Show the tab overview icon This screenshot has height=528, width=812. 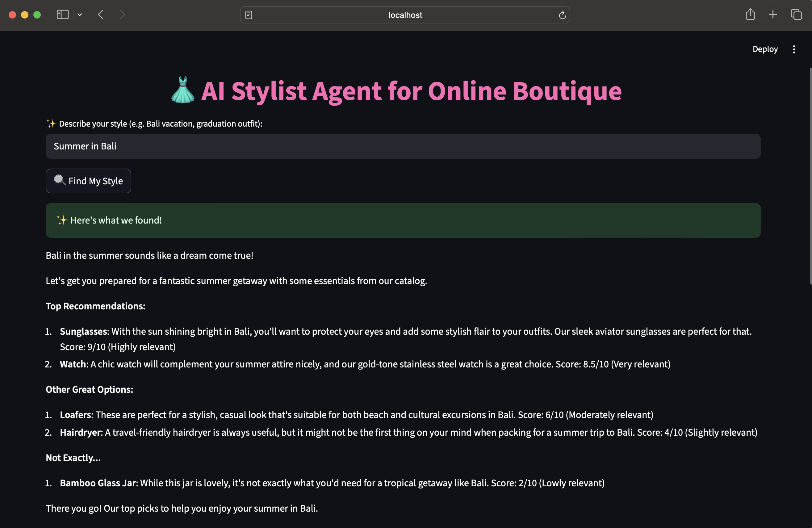point(796,15)
